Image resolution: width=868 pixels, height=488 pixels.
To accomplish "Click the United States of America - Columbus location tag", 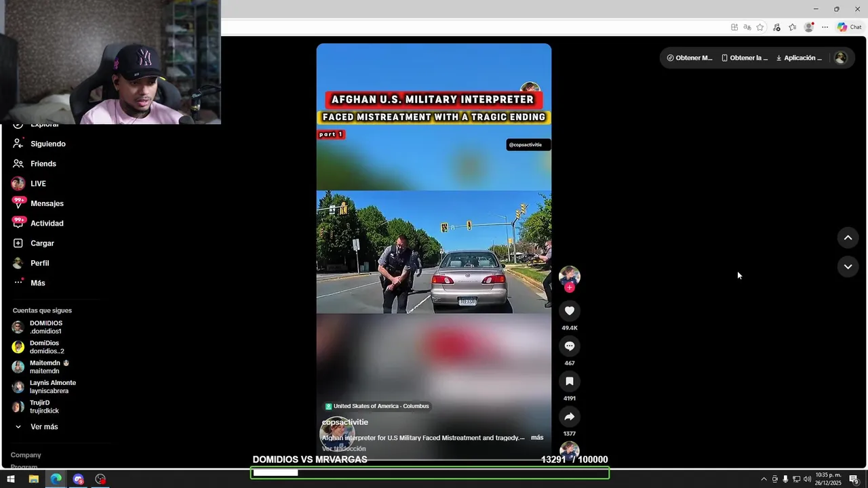I will click(377, 406).
